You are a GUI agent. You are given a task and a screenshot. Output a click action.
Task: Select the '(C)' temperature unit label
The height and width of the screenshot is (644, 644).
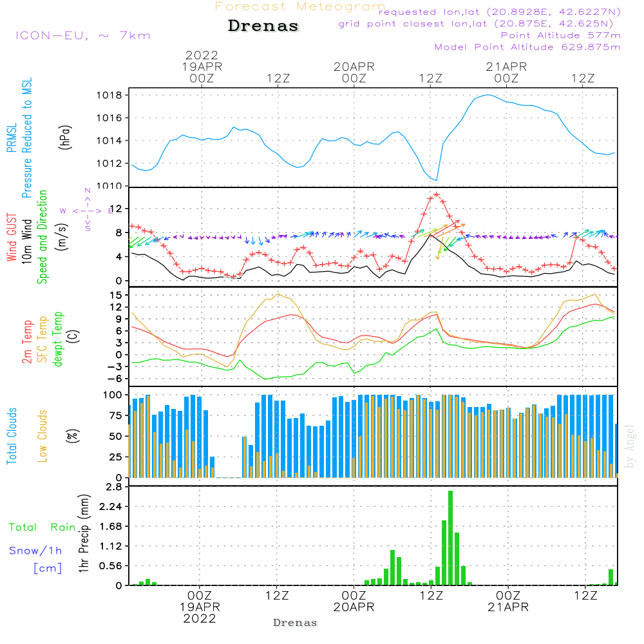73,336
